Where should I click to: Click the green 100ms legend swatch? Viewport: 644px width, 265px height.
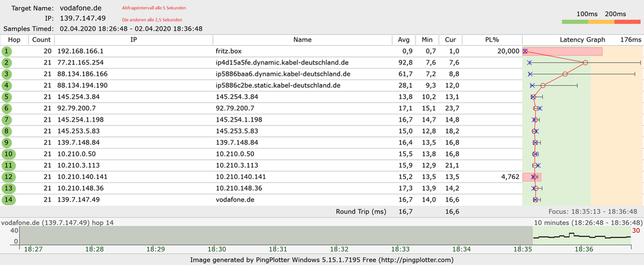[579, 23]
